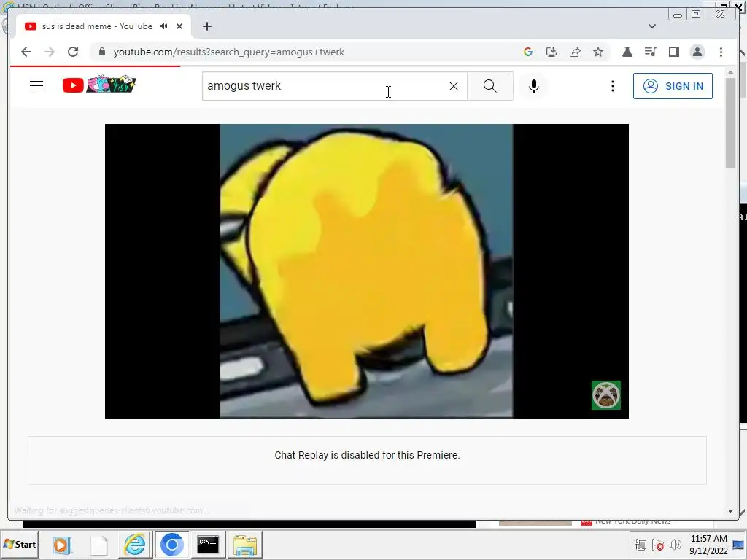Viewport: 747px width, 560px height.
Task: Open the Chrome three-dot menu
Action: (721, 52)
